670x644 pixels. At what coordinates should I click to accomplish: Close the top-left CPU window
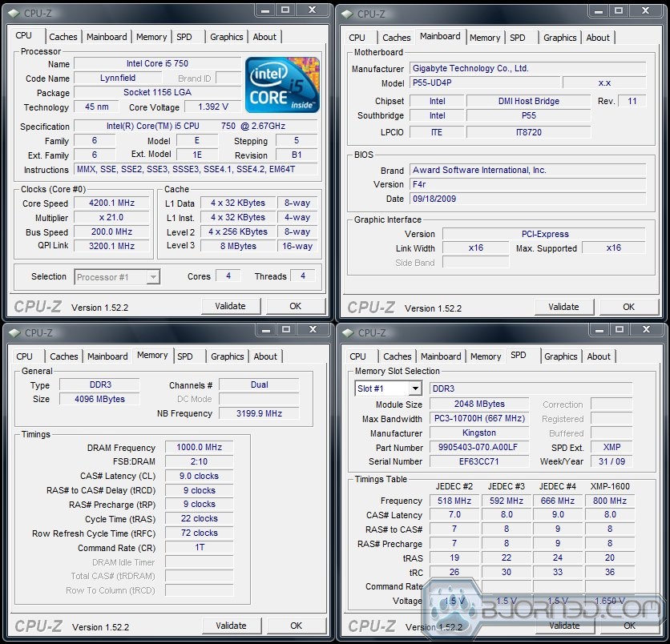[313, 10]
